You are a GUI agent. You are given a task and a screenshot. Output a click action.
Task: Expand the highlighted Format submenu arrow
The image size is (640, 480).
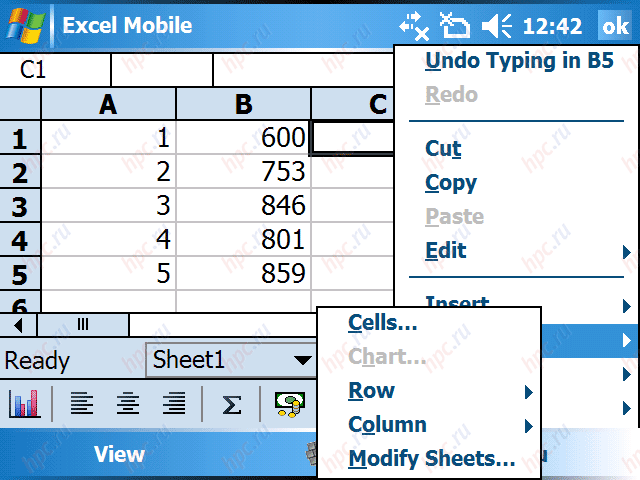pos(627,340)
